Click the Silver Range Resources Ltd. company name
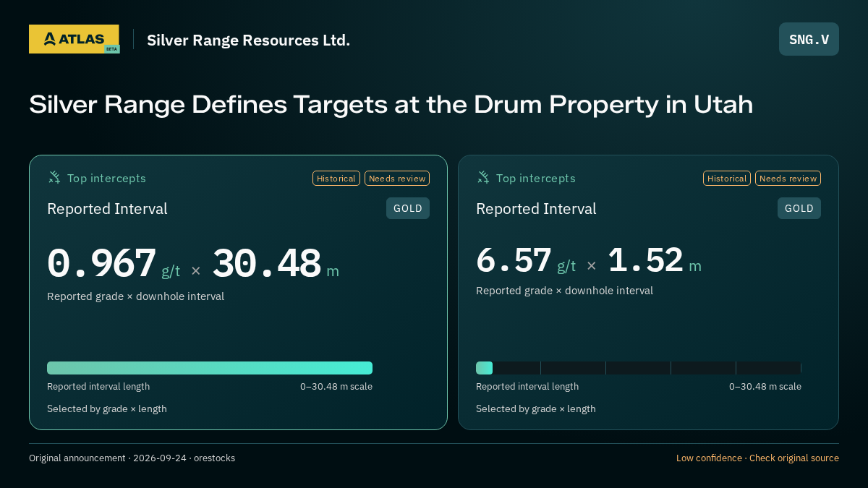The height and width of the screenshot is (488, 868). [248, 40]
